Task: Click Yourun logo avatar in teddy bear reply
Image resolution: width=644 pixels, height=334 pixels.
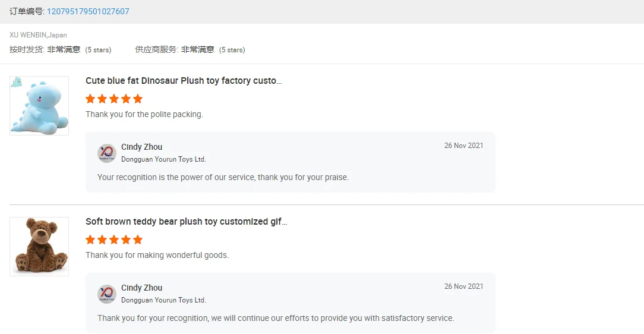Action: 107,294
